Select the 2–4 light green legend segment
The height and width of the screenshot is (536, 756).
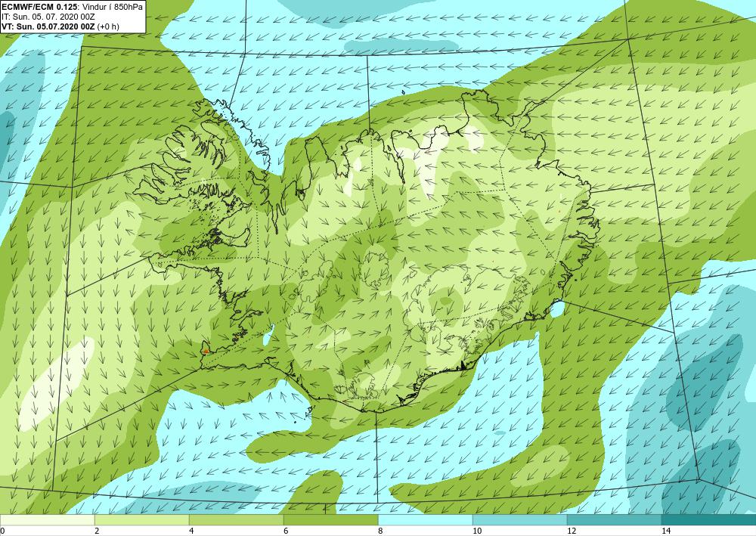click(x=142, y=520)
